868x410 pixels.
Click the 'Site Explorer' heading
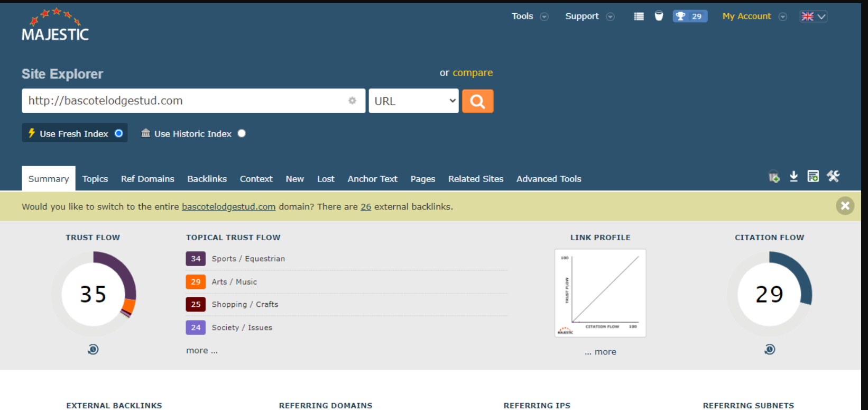(x=62, y=74)
